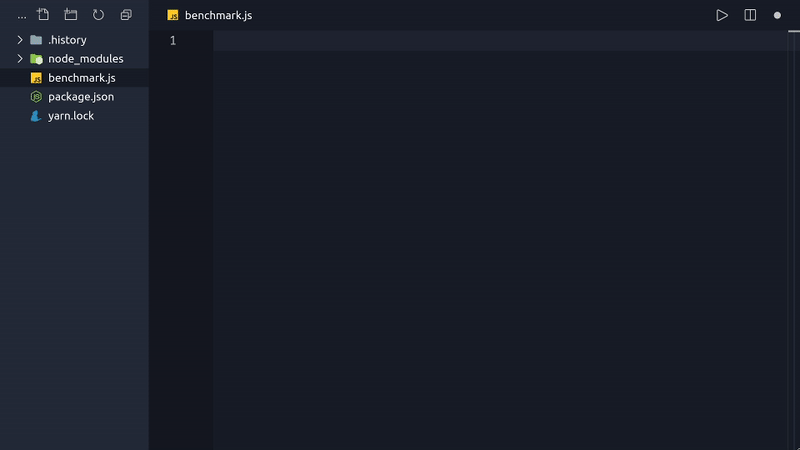Open the package.json file

[x=74, y=96]
